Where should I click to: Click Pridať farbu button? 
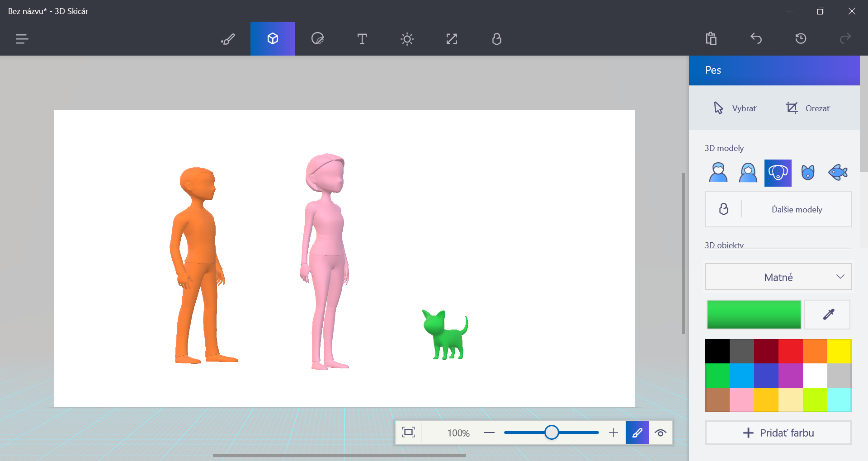778,433
